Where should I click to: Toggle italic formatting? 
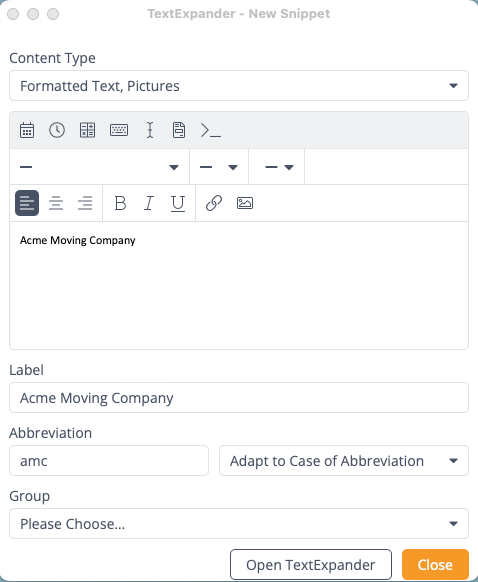(x=149, y=203)
